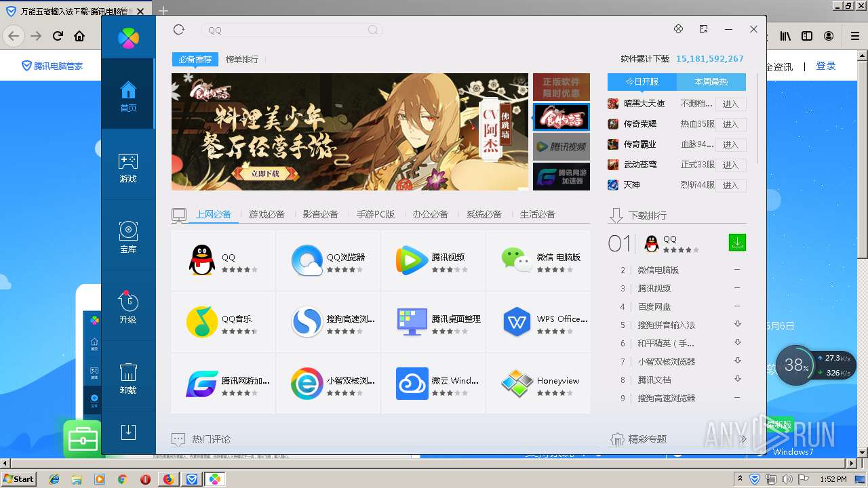The image size is (868, 488).
Task: Open the 宝库 library sidebar section
Action: click(x=128, y=237)
